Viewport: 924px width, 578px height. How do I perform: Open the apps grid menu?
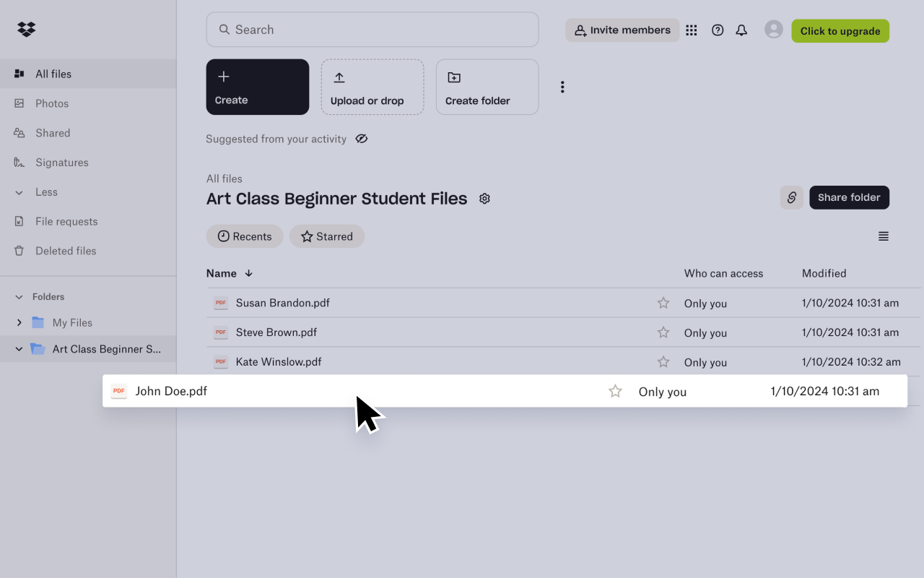(692, 30)
